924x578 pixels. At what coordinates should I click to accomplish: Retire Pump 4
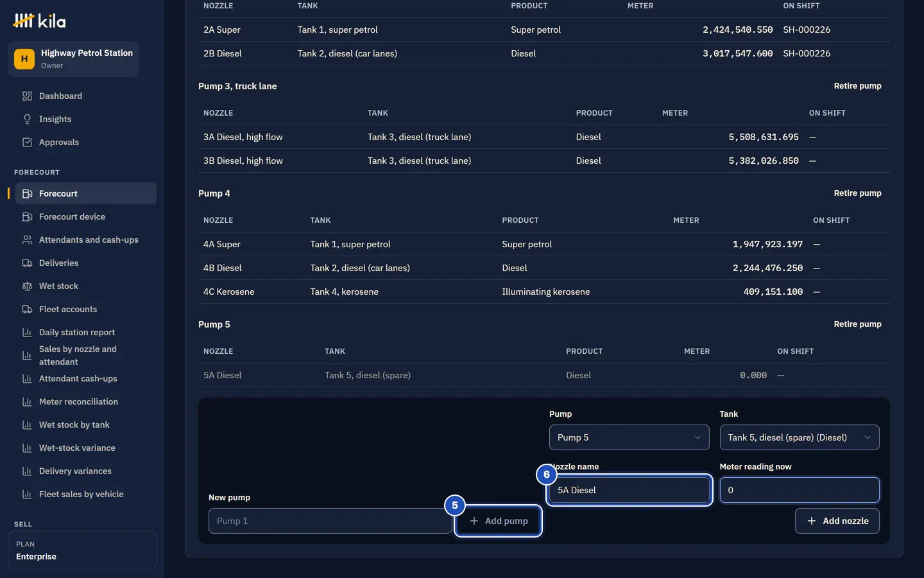click(x=857, y=193)
